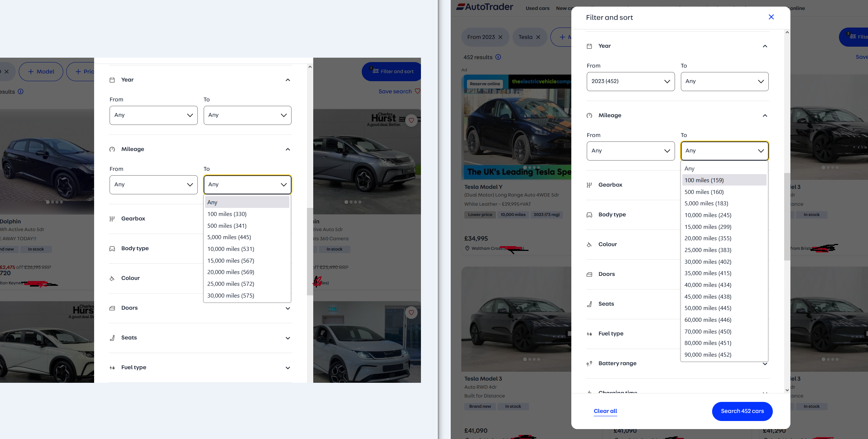
Task: Click the left panel scrollbar up arrow
Action: click(x=310, y=67)
